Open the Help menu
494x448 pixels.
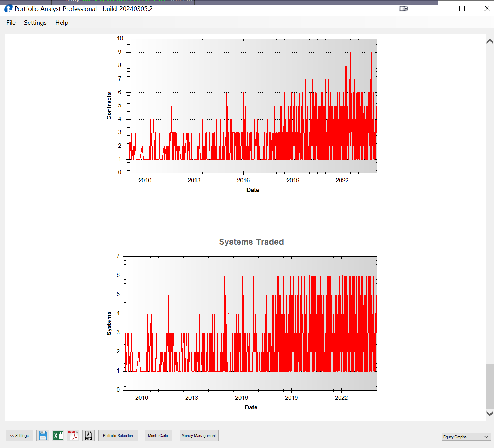pos(62,23)
